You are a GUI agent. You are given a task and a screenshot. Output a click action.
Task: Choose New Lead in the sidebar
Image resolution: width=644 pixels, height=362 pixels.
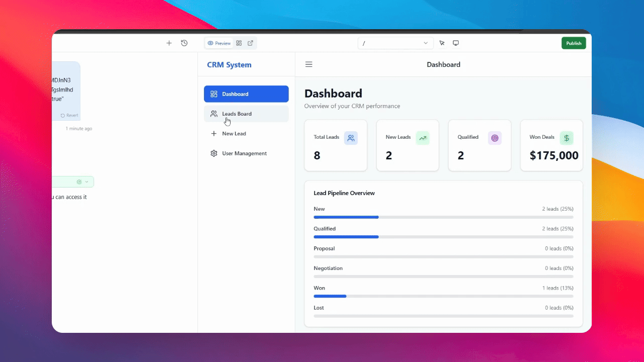[246, 134]
